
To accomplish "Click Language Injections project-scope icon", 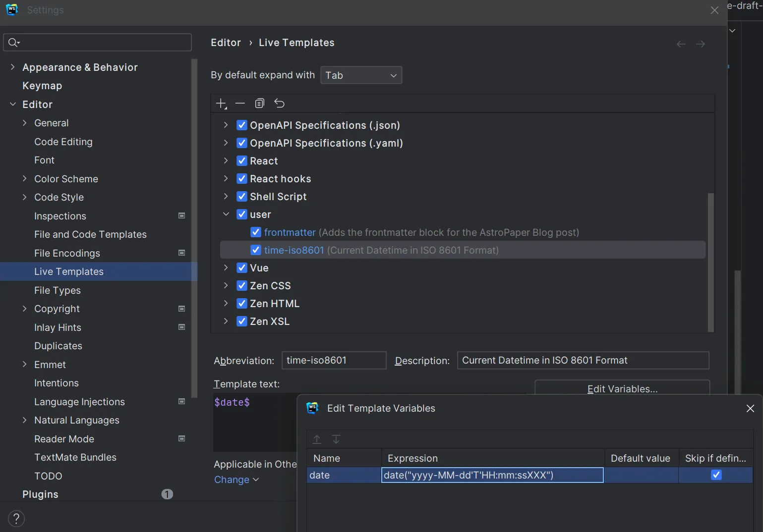I will [181, 402].
